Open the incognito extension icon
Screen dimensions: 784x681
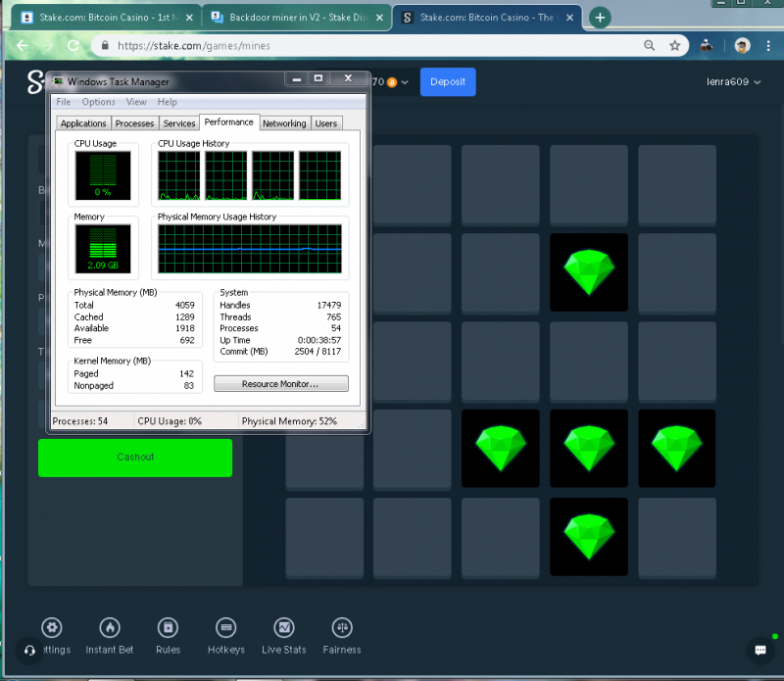click(706, 45)
